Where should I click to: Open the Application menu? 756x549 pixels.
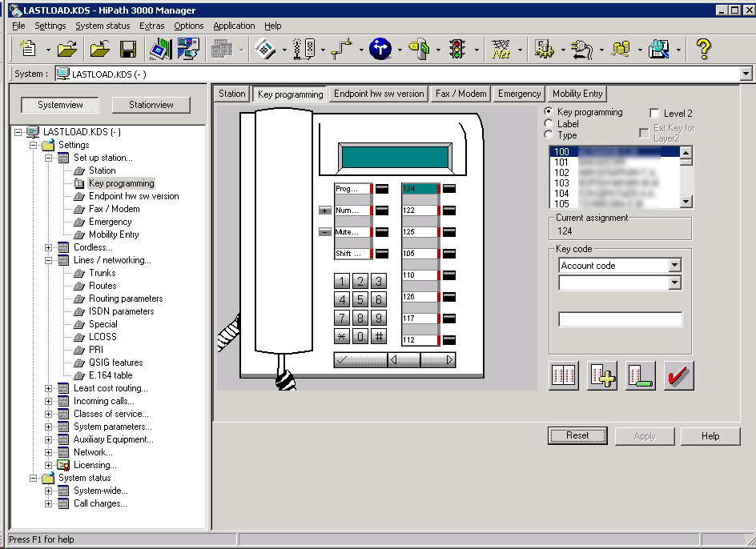point(234,26)
